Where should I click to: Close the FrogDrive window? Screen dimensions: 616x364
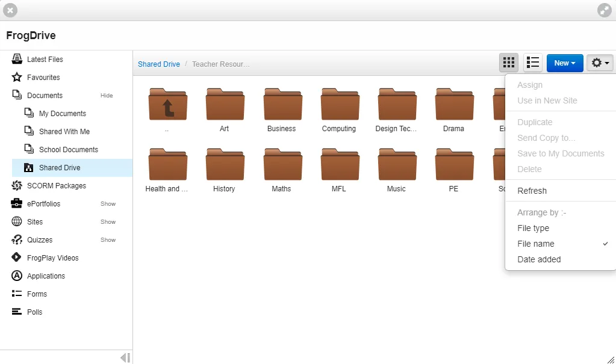(x=10, y=10)
